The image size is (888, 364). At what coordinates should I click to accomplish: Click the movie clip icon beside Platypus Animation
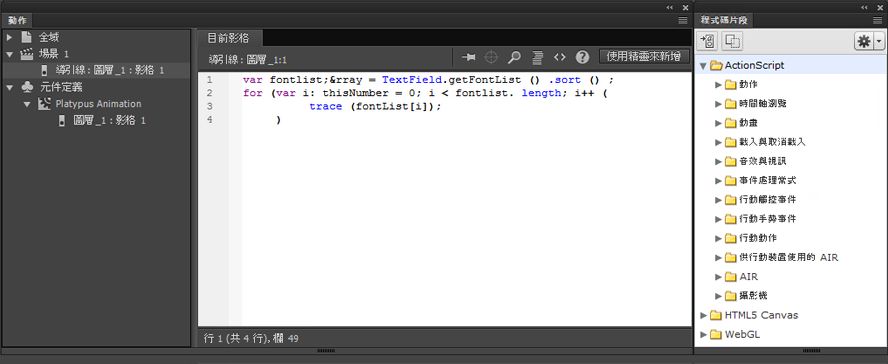click(x=44, y=104)
